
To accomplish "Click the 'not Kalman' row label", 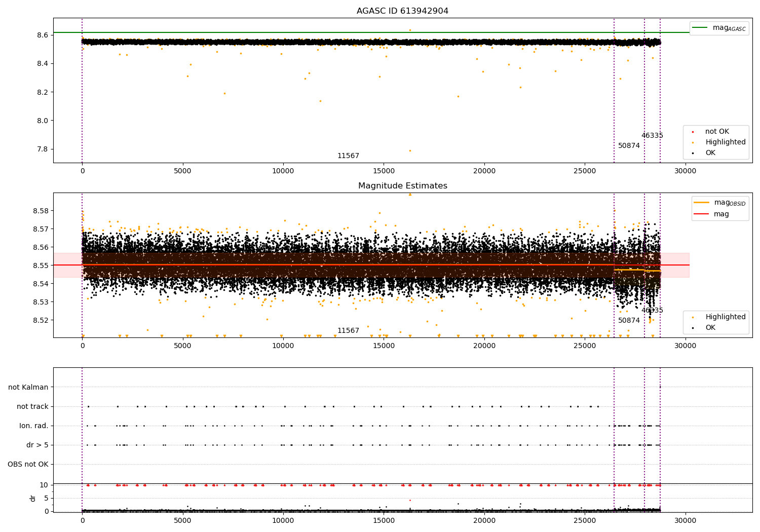I will pyautogui.click(x=28, y=387).
